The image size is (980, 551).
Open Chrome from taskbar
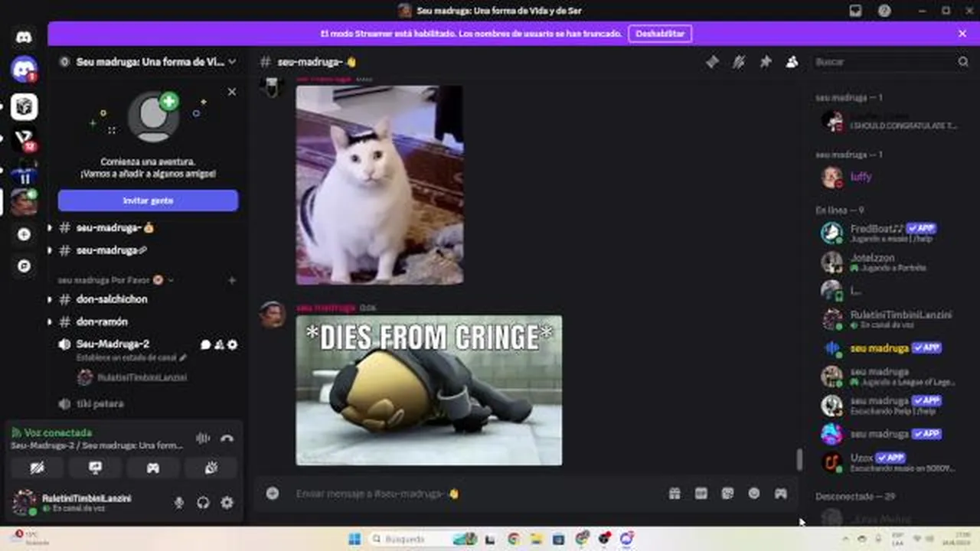(x=513, y=539)
